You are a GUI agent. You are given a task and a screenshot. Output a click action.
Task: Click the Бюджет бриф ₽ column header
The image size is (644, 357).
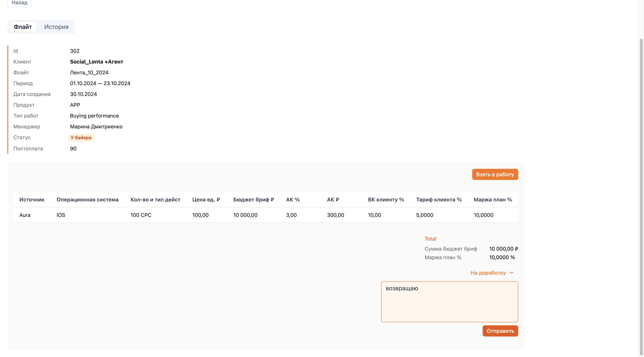253,200
